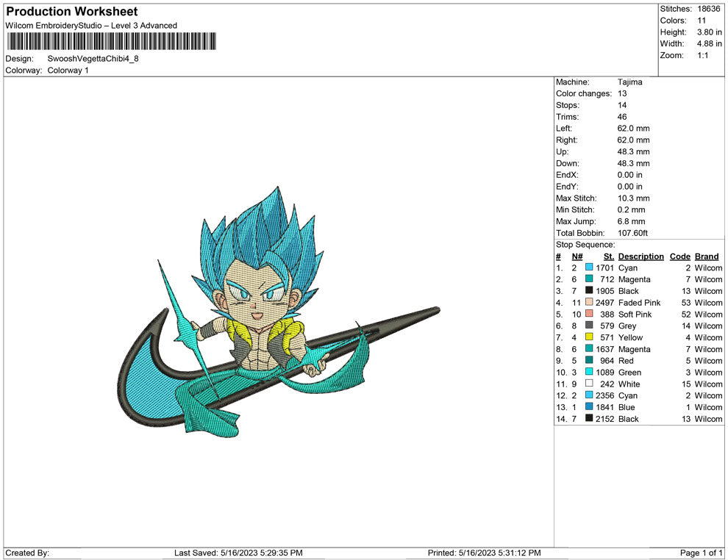This screenshot has width=728, height=560.
Task: Click the 'Description' column header
Action: (641, 256)
